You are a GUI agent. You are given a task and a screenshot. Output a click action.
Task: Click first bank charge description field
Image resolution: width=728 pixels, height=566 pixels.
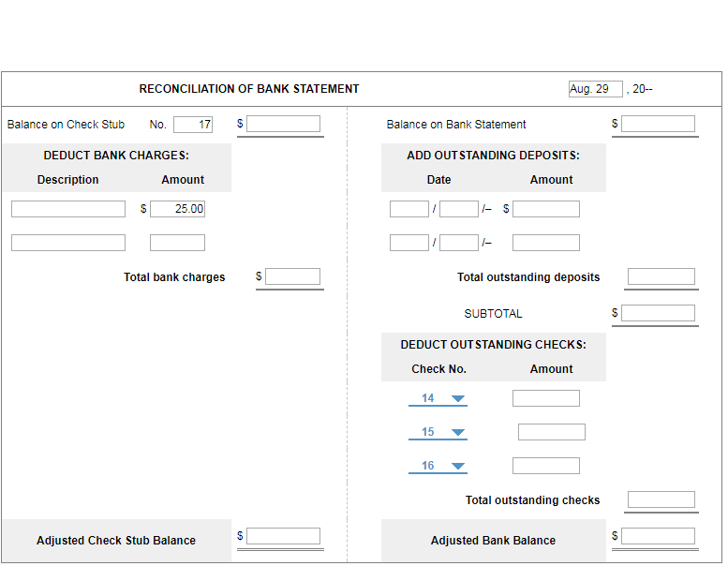point(68,209)
